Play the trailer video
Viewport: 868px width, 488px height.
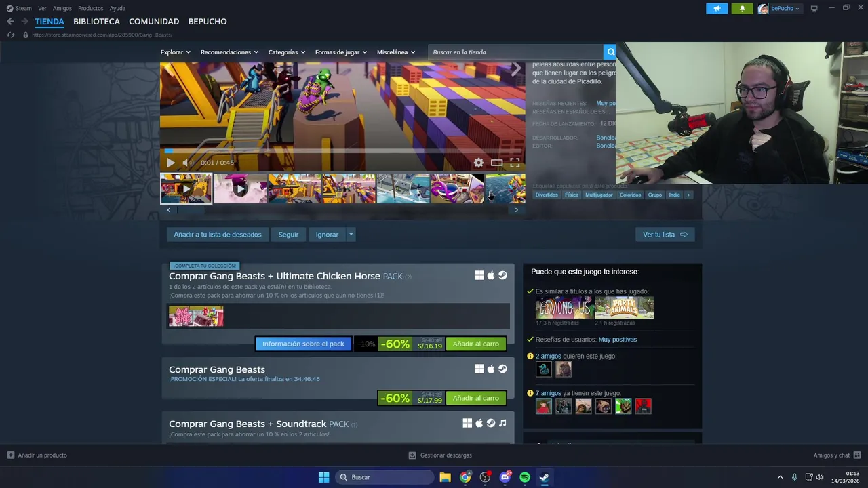pyautogui.click(x=170, y=163)
